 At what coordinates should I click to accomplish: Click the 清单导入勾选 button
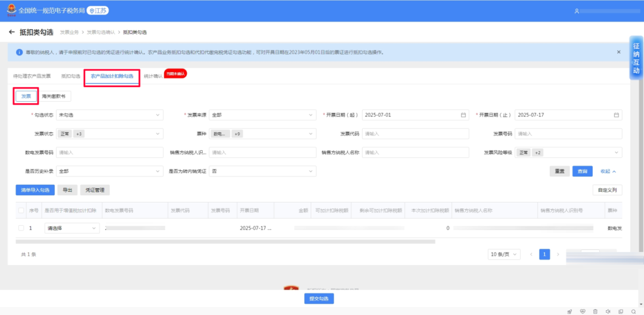click(35, 190)
